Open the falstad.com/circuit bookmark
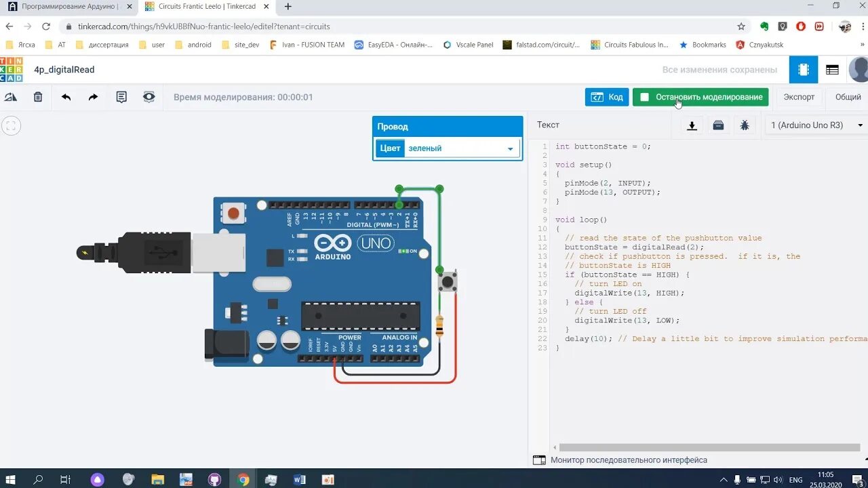This screenshot has height=488, width=868. coord(541,45)
